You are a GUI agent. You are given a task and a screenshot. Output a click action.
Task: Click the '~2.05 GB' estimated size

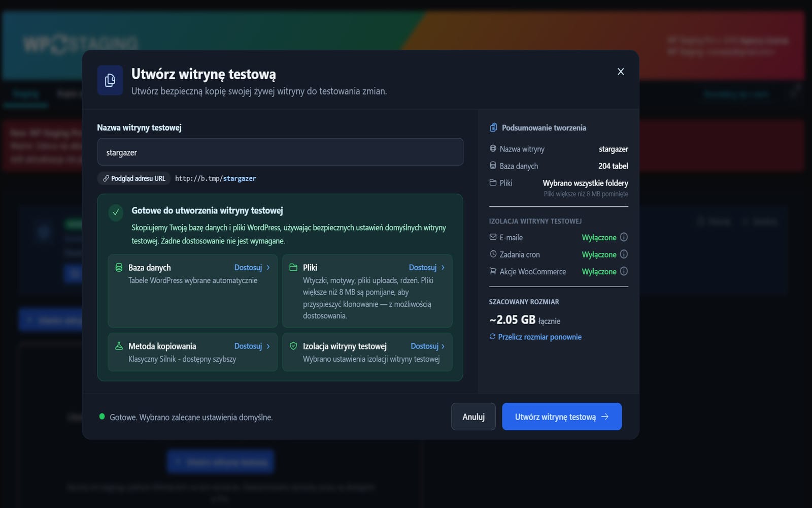click(513, 320)
